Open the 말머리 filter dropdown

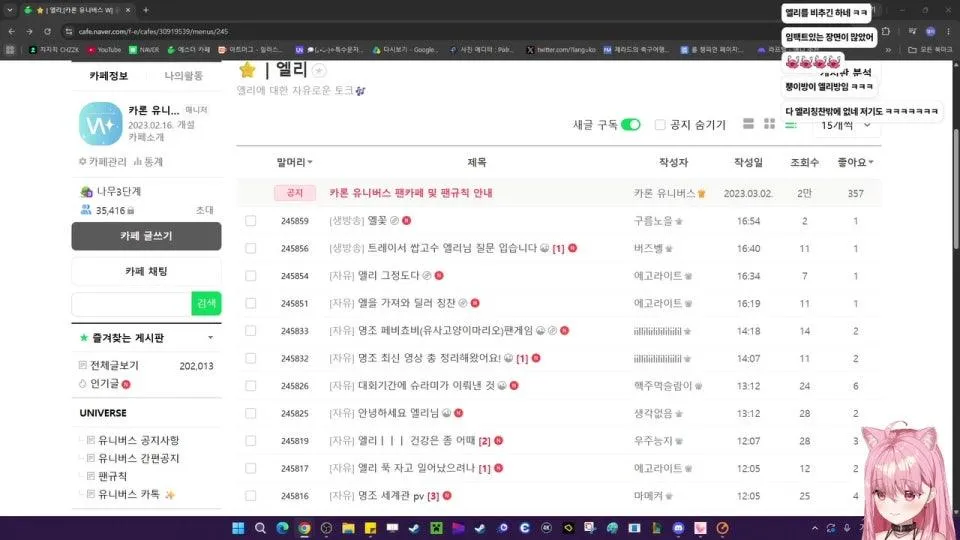point(294,162)
